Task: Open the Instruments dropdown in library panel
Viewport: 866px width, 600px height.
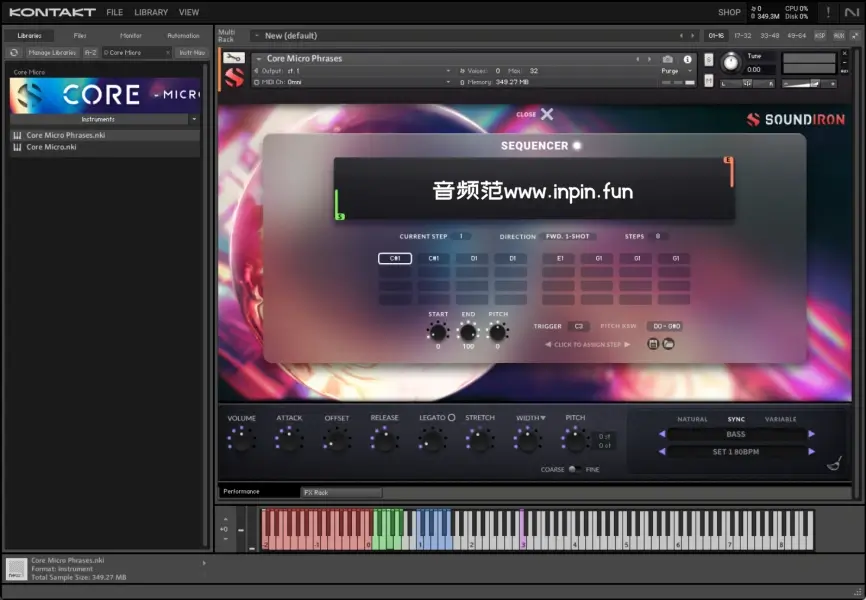Action: pyautogui.click(x=105, y=119)
